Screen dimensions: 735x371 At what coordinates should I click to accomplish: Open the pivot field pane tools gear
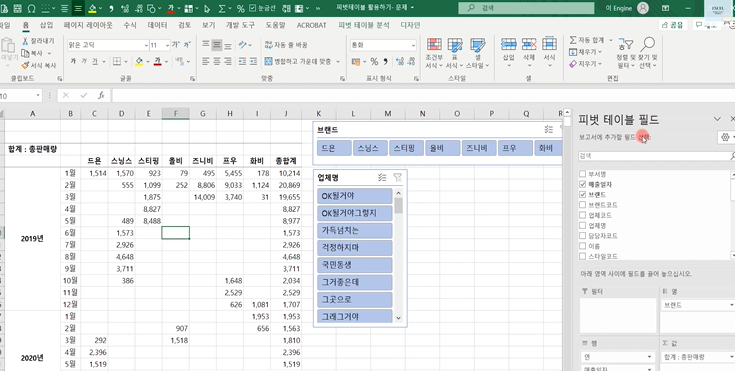coord(725,137)
